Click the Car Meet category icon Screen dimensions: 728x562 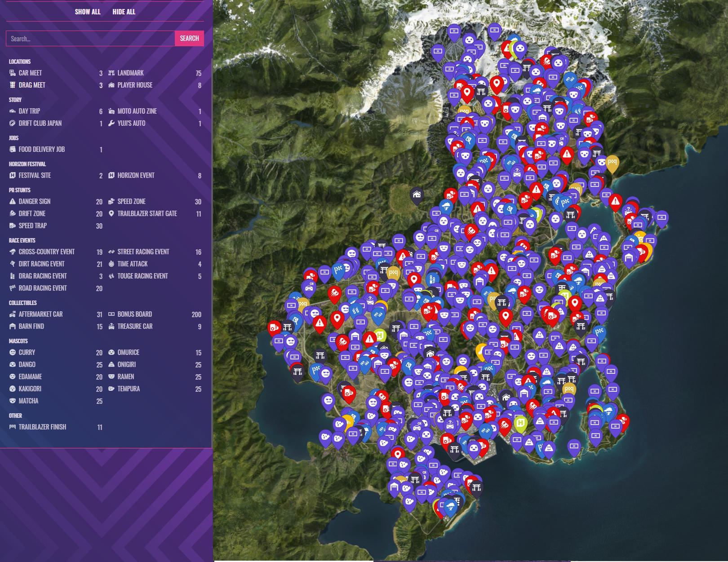coord(12,73)
